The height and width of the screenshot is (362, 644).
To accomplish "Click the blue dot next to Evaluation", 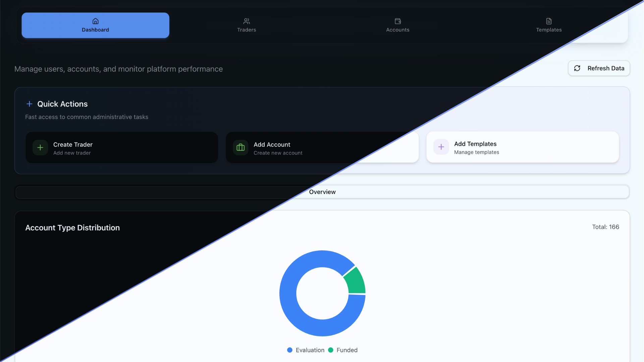I will (289, 350).
